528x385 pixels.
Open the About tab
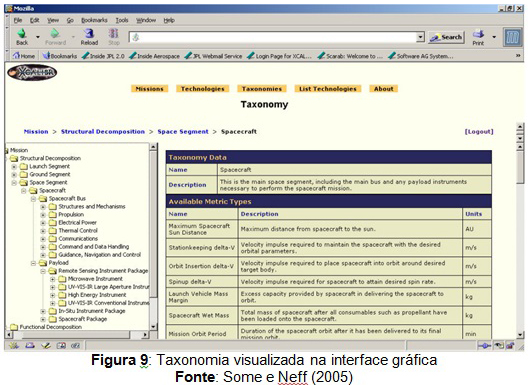coord(384,89)
